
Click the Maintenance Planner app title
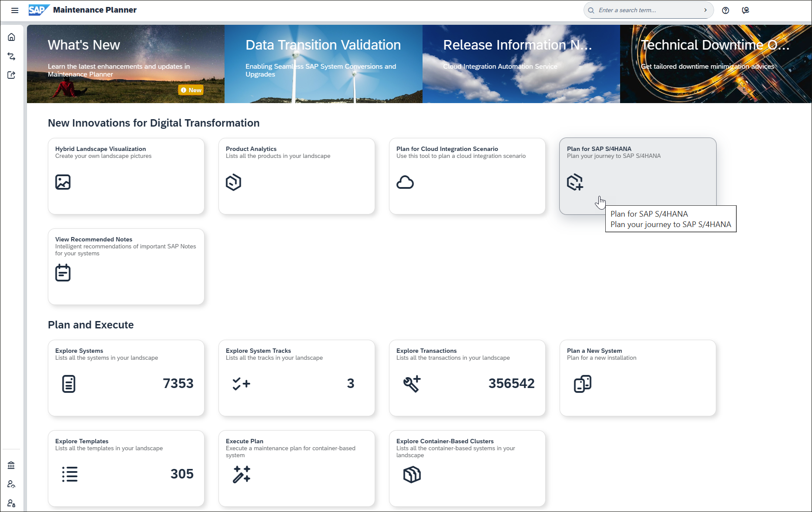[x=95, y=10]
